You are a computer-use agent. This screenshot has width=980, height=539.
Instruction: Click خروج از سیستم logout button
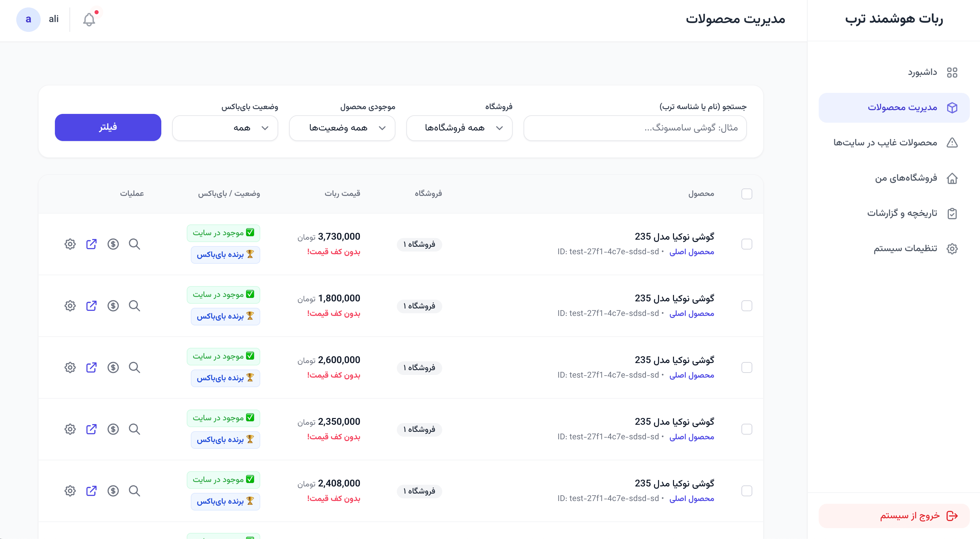coord(894,516)
